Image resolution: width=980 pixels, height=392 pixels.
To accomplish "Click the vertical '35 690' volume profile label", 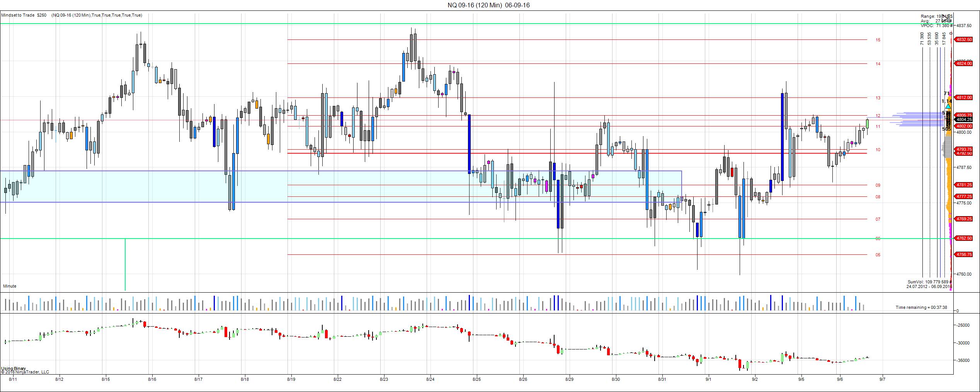I will coord(937,39).
